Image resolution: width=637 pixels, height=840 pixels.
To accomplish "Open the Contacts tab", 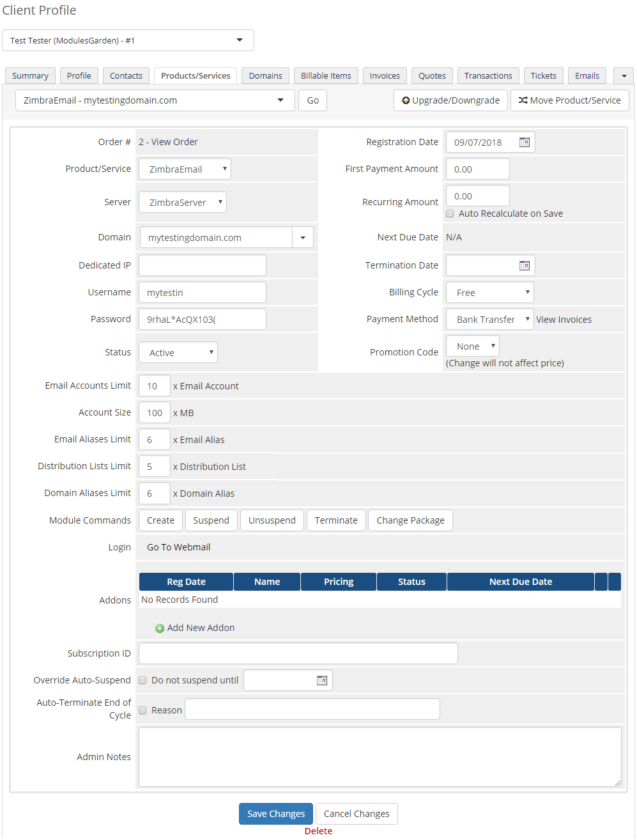I will (x=126, y=75).
